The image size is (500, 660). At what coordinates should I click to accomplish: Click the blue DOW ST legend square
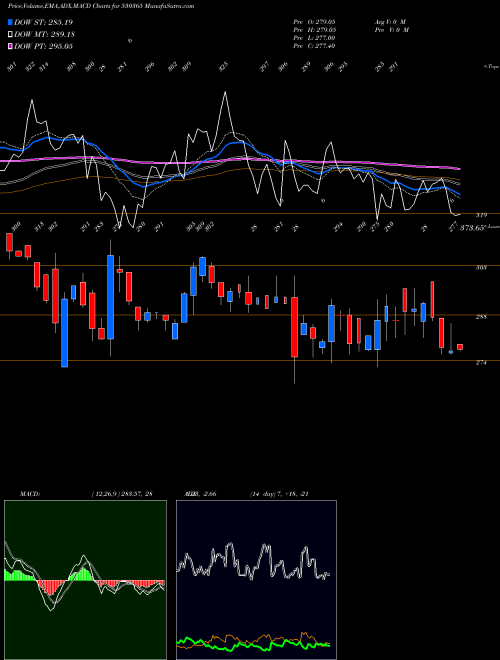(x=10, y=22)
